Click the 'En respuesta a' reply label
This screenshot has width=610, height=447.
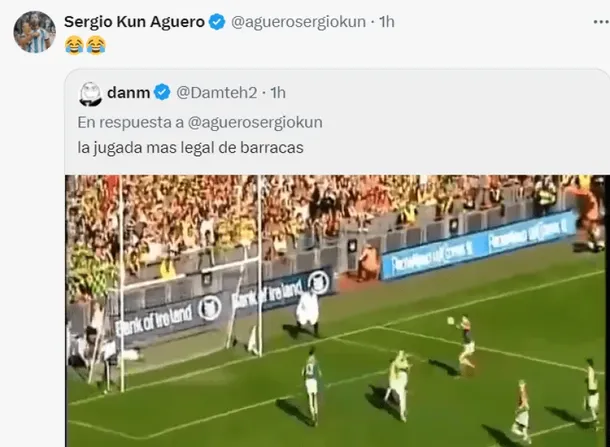pyautogui.click(x=130, y=123)
